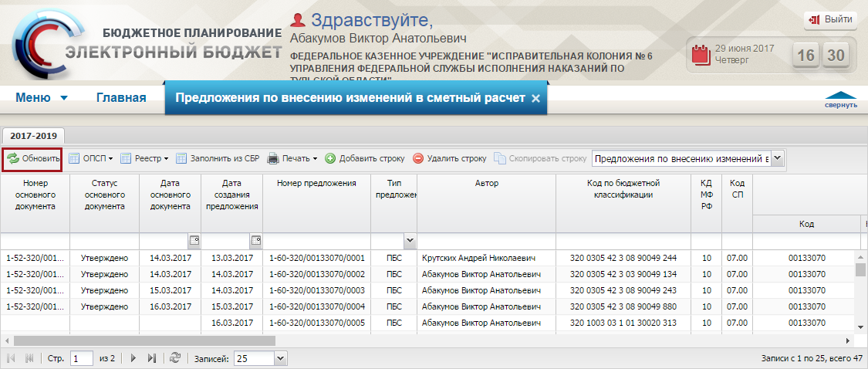Jump to the last page in pager
This screenshot has height=369, width=868.
pyautogui.click(x=151, y=358)
